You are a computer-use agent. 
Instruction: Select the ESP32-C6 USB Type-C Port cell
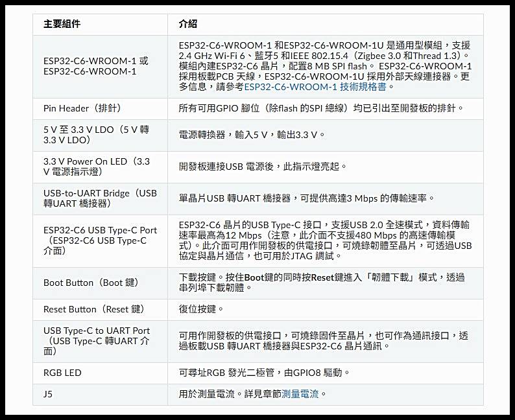coord(100,241)
